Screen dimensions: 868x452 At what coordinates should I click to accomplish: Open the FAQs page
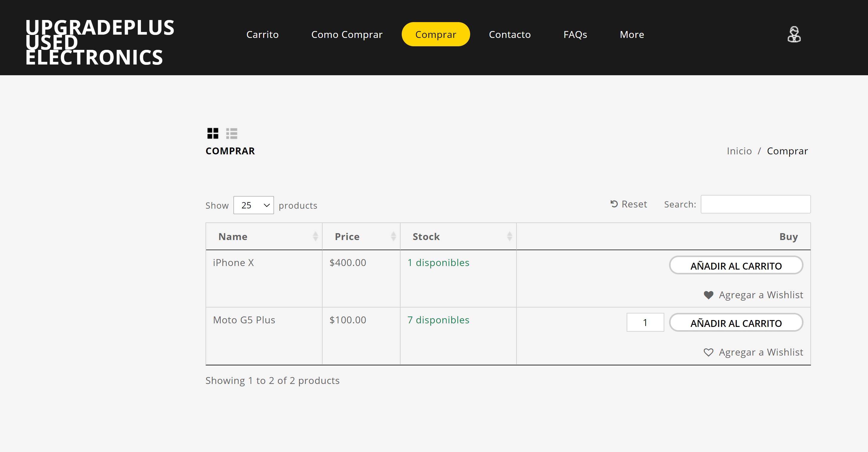[x=575, y=34]
